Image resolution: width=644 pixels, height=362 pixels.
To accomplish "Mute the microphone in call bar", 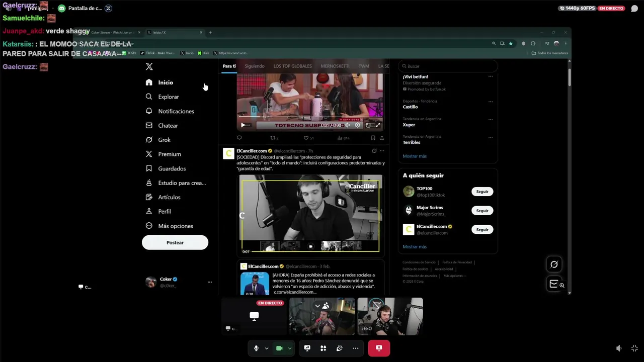I will pos(256,348).
